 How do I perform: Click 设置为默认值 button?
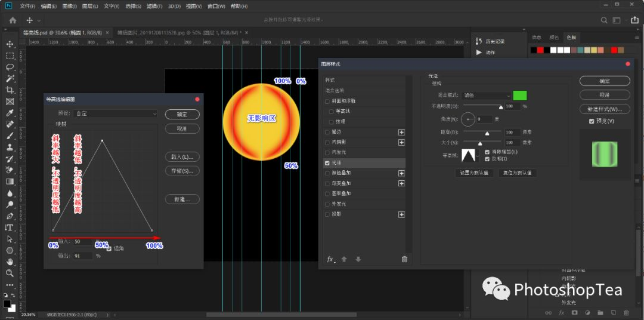(x=475, y=173)
